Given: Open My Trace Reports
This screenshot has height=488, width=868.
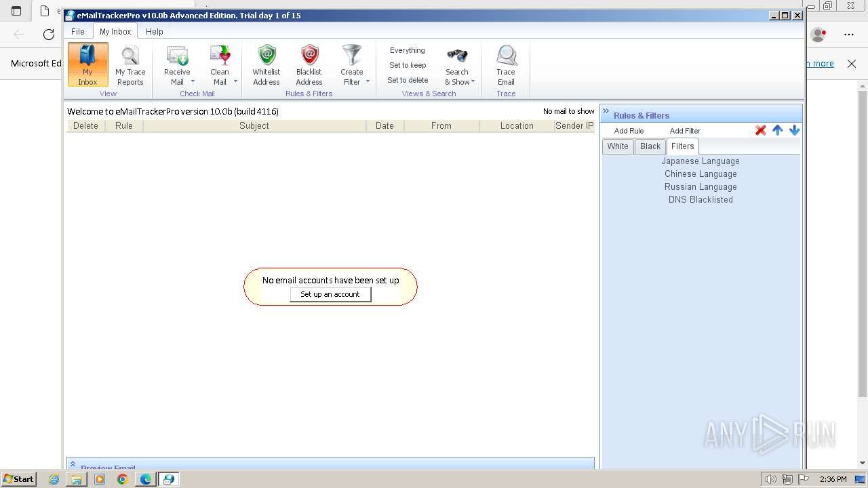Looking at the screenshot, I should tap(130, 64).
